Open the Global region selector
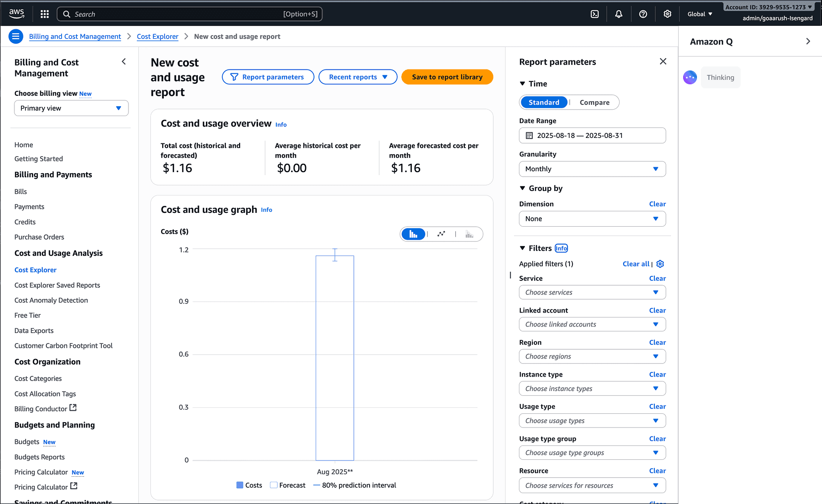Screen dimensions: 822x504 (x=700, y=14)
